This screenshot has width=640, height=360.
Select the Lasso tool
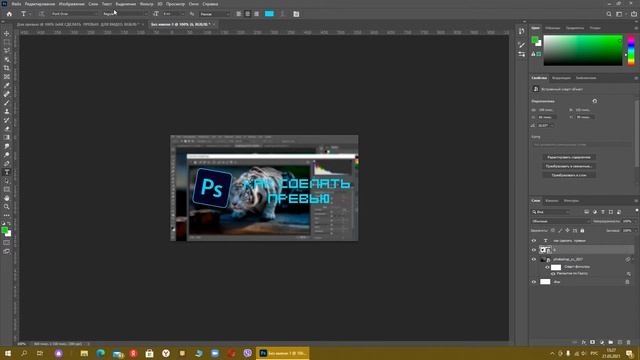point(7,51)
